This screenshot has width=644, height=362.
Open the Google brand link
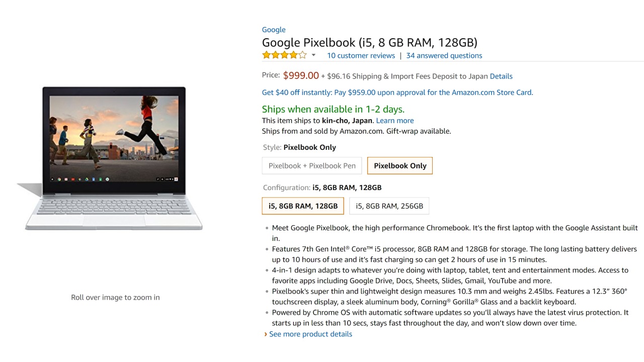[274, 30]
